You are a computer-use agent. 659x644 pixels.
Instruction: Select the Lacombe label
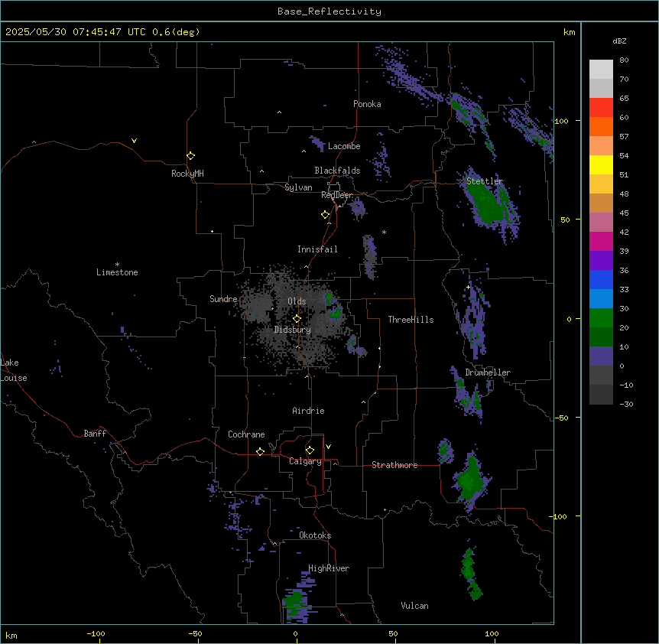tap(344, 146)
